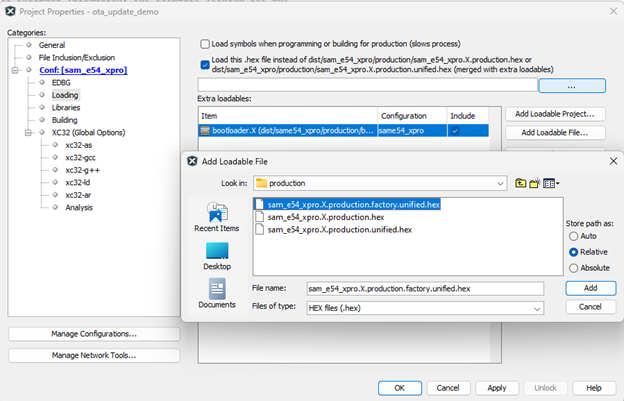Open Manage Network Tools...
The width and height of the screenshot is (624, 401).
point(94,356)
